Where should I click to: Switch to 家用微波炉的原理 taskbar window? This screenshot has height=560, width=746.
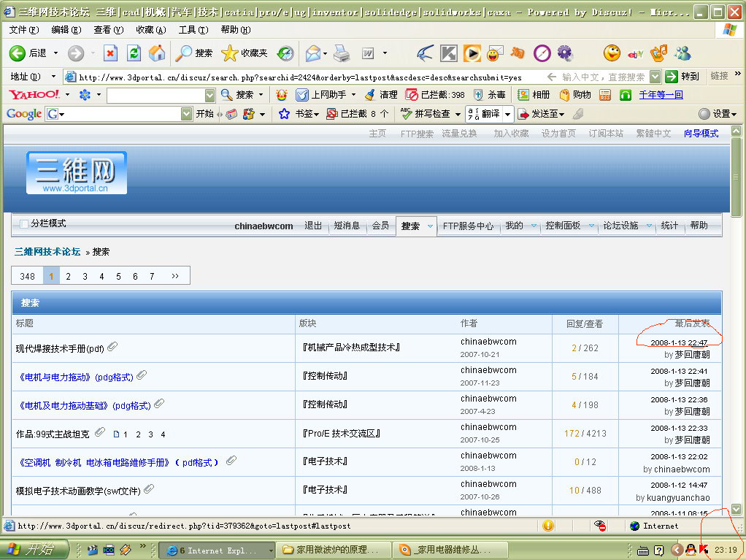tap(333, 550)
